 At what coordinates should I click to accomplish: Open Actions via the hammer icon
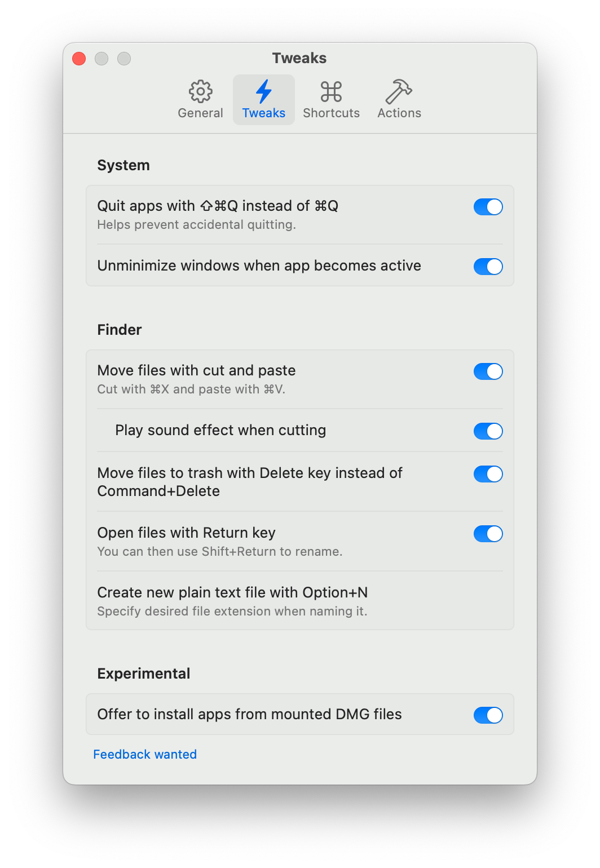tap(399, 91)
